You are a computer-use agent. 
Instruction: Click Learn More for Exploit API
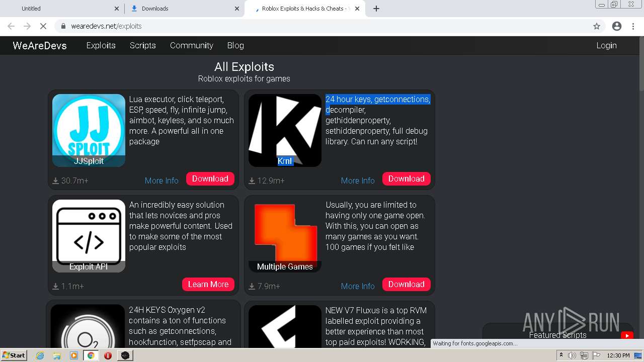point(208,284)
